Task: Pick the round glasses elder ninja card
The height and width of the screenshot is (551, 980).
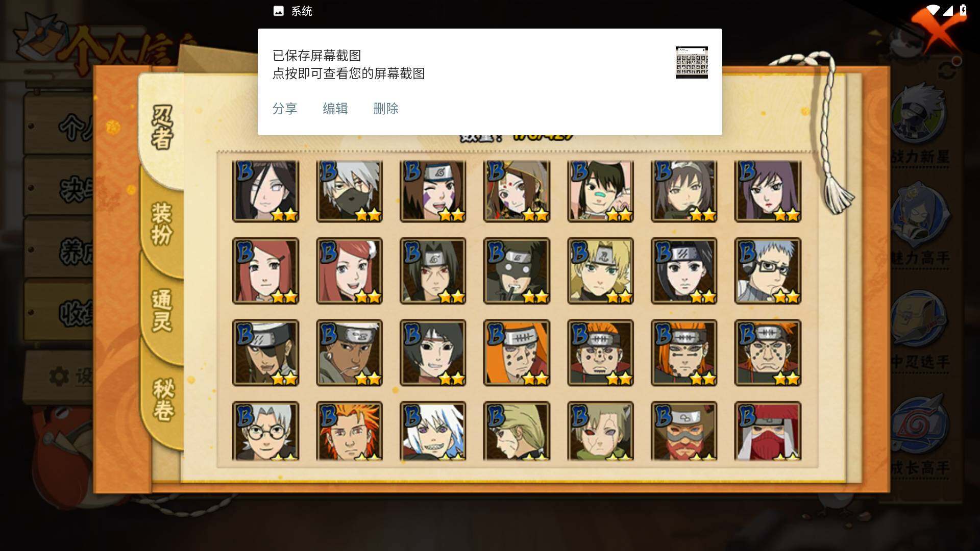Action: pos(265,431)
